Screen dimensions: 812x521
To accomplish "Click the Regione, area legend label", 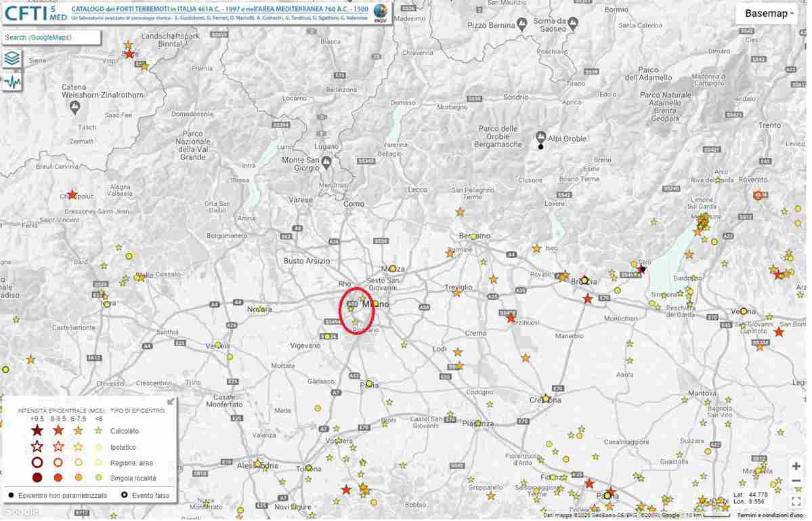I will 131,463.
